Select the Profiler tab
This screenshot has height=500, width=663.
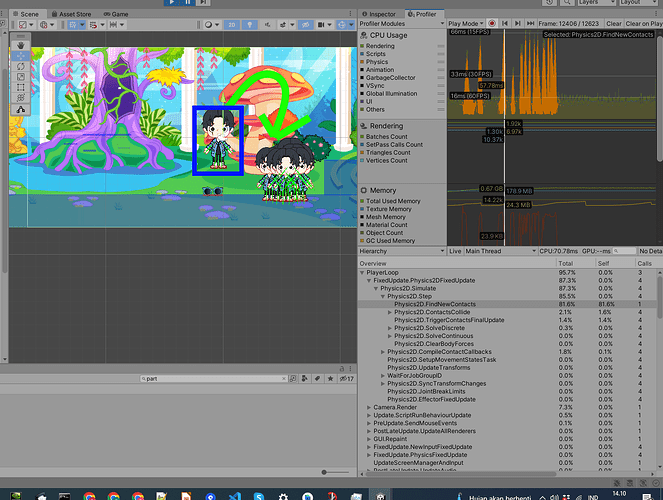(x=422, y=14)
